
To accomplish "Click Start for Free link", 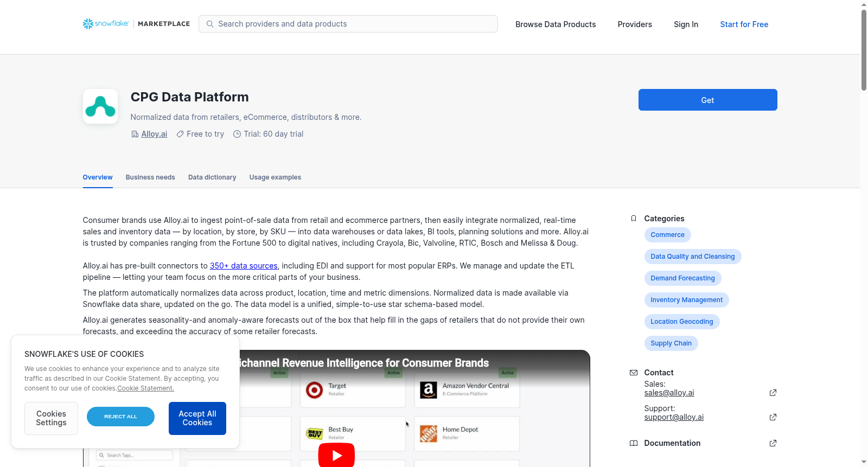I will tap(744, 24).
